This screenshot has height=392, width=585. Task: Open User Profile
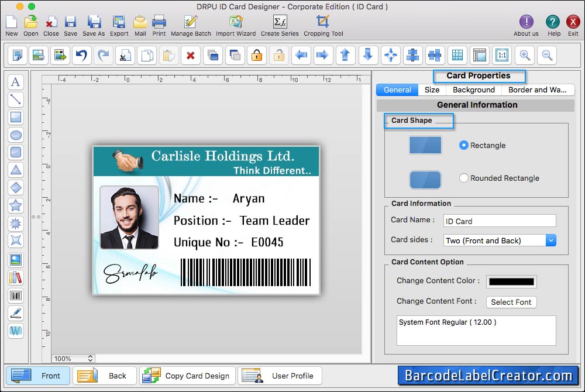tap(280, 376)
